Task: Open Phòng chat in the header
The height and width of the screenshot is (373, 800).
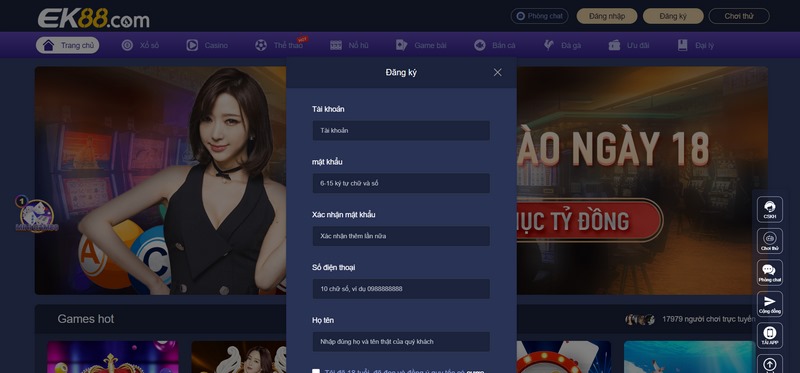Action: tap(539, 16)
